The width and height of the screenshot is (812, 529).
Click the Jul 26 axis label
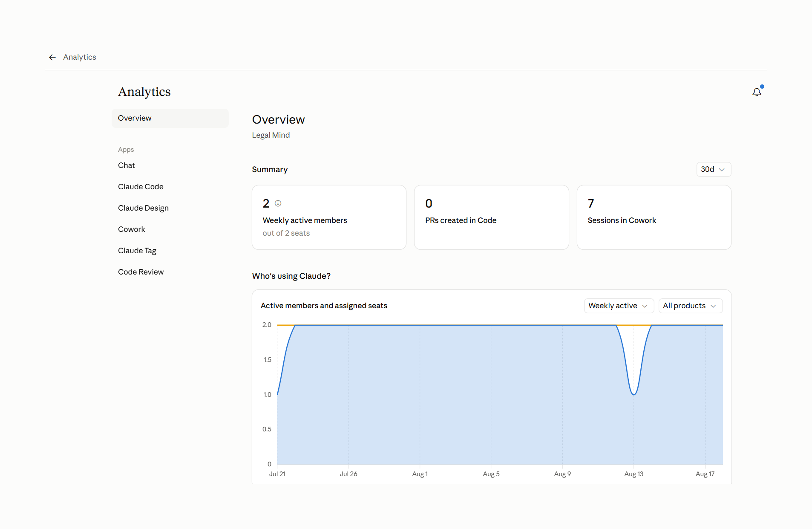tap(348, 474)
